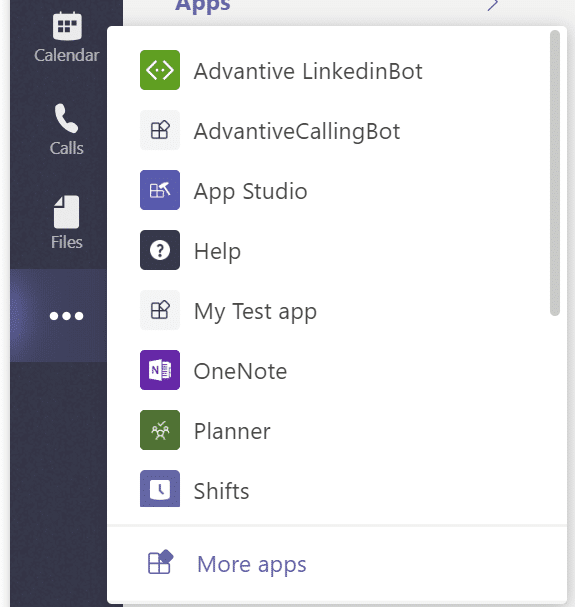Open Calendar in the sidebar
Screen dimensions: 575x607
pos(67,38)
